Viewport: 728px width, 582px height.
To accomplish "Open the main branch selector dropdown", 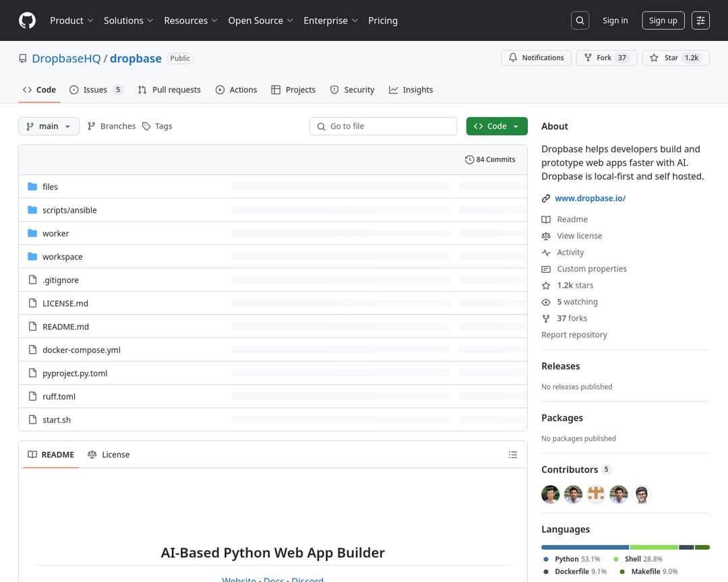I will coord(49,126).
